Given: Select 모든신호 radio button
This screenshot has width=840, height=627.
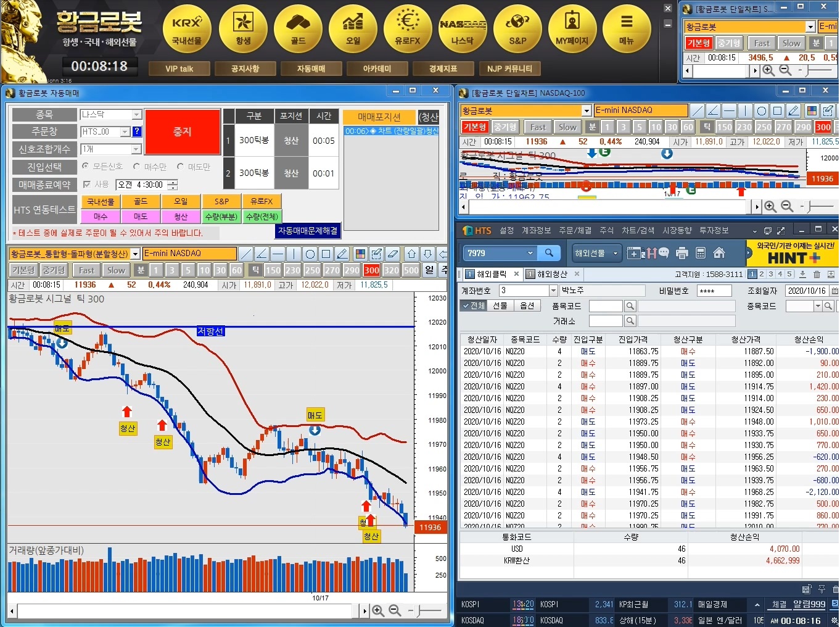Looking at the screenshot, I should (x=86, y=167).
